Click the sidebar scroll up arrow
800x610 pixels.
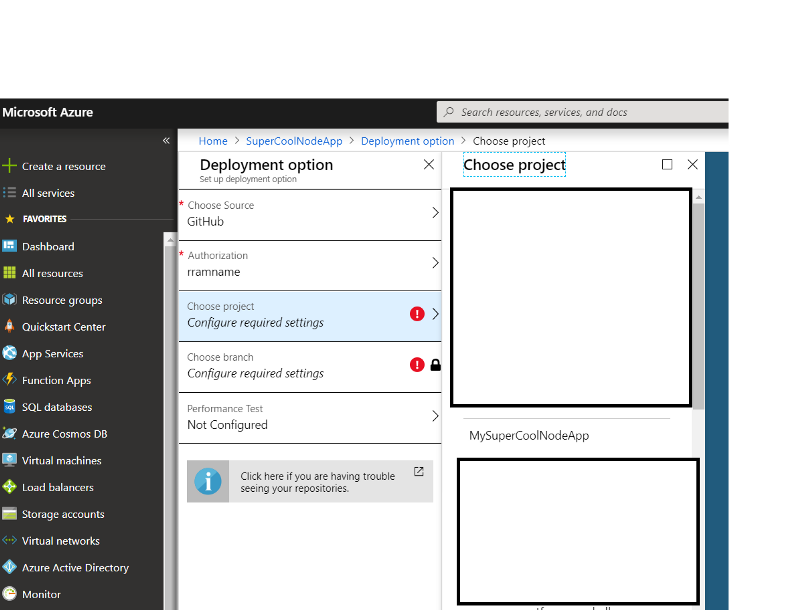point(170,239)
